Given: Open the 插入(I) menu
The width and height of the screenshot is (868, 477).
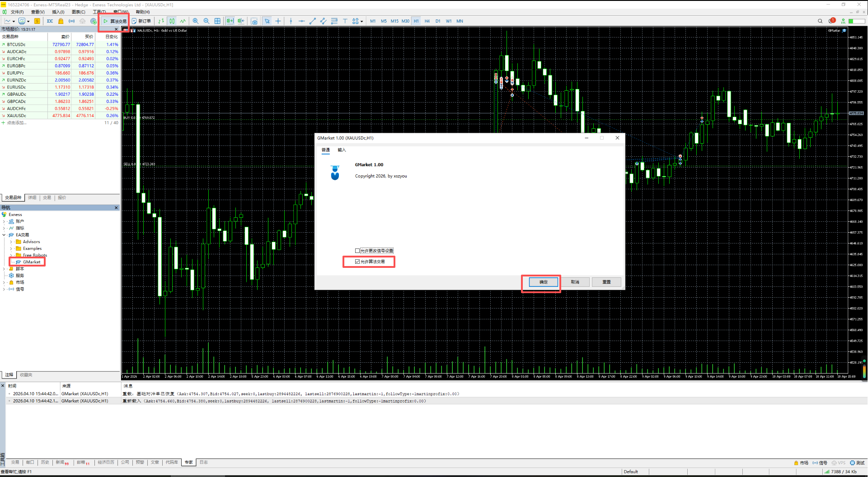Looking at the screenshot, I should (58, 12).
